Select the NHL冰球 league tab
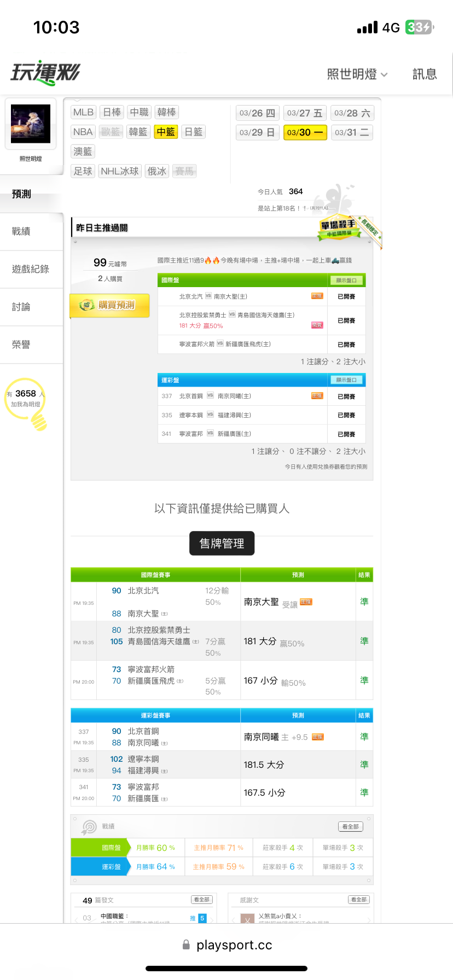This screenshot has height=980, width=453. point(120,171)
